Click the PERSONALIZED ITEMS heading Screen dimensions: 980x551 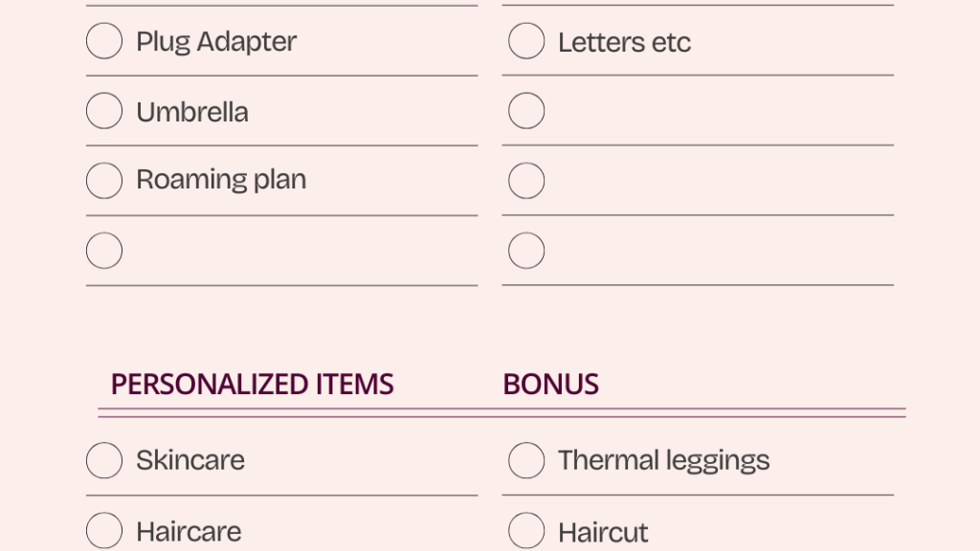point(252,385)
